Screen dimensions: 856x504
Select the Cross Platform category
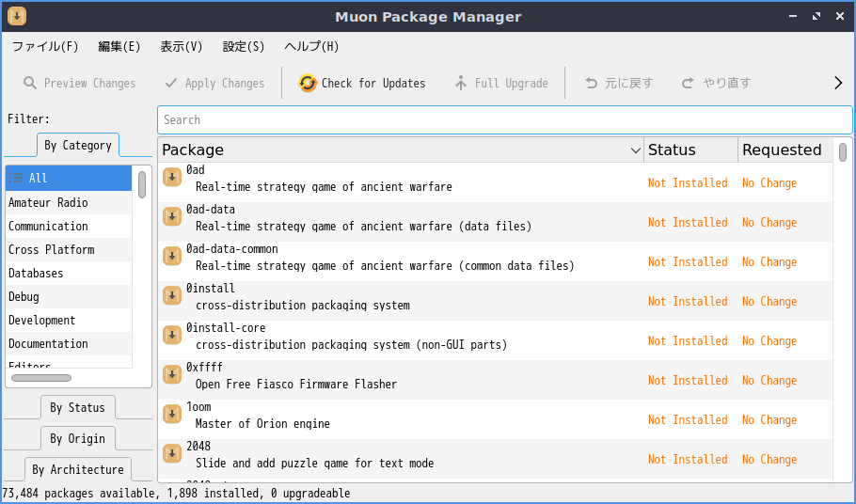tap(69, 249)
